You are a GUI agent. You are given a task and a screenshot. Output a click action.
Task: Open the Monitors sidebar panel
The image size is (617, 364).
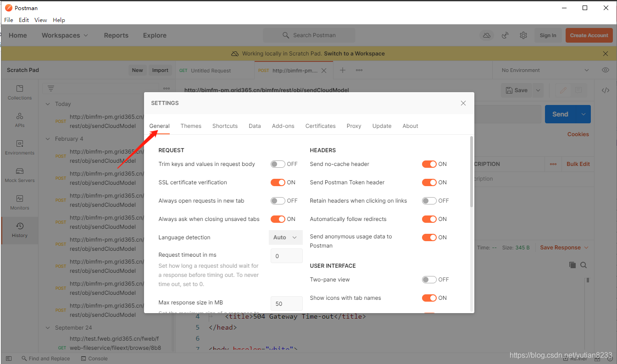click(x=20, y=203)
